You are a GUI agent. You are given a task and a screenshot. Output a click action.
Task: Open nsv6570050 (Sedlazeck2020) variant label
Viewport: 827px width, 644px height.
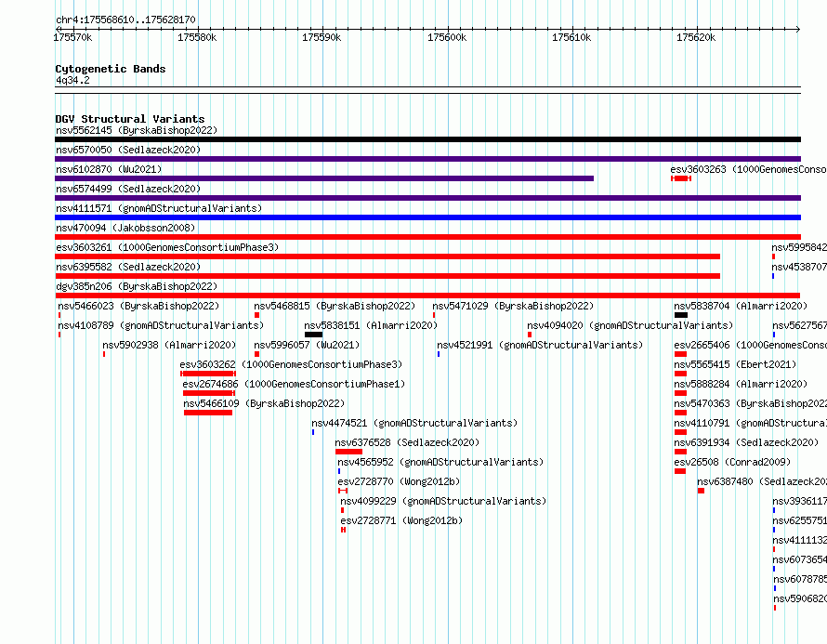point(128,150)
